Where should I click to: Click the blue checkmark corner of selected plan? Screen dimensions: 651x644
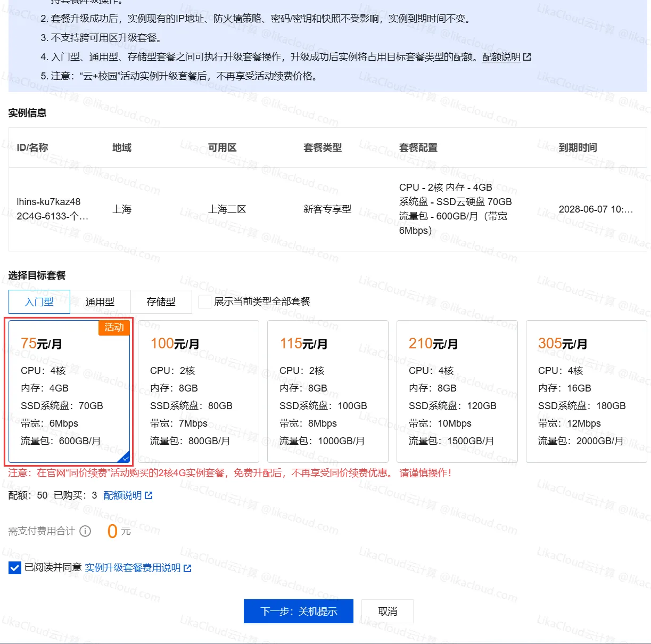point(125,458)
